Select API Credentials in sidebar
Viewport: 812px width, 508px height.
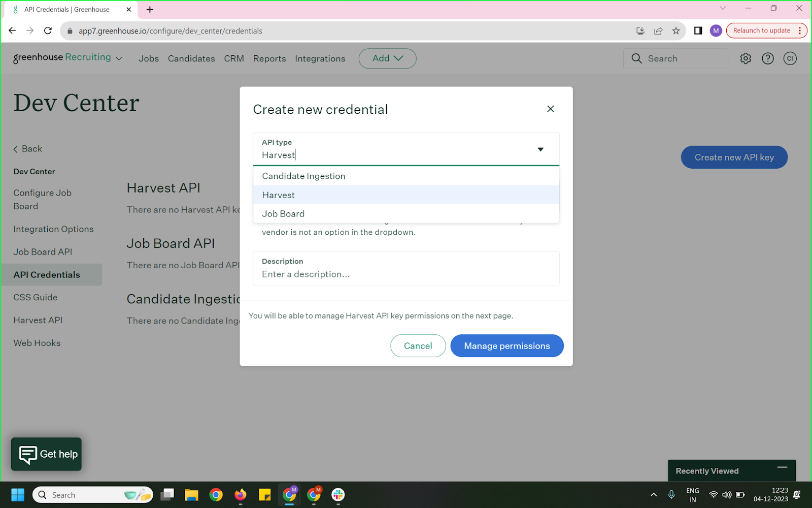51,275
